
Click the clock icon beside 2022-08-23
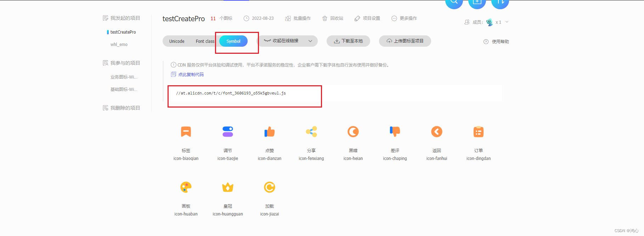click(247, 18)
